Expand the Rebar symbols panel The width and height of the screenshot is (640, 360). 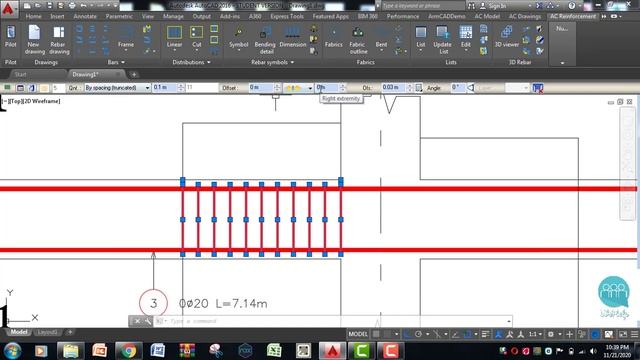tap(272, 62)
